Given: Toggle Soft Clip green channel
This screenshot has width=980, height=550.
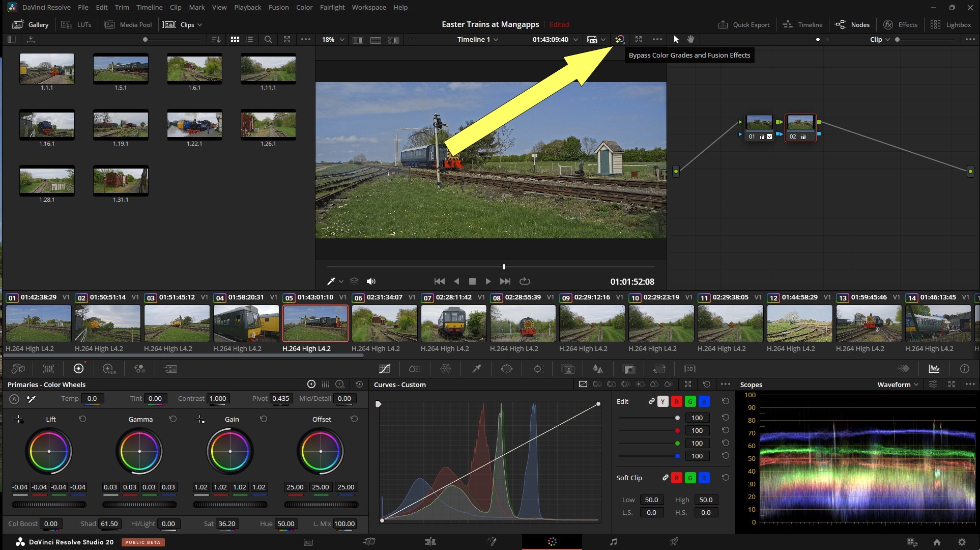Looking at the screenshot, I should [690, 478].
